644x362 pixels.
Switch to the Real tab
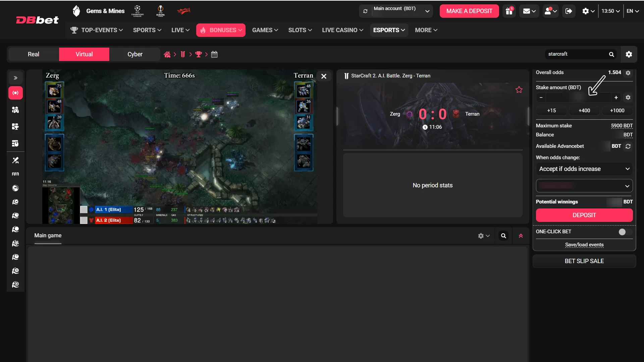[34, 54]
